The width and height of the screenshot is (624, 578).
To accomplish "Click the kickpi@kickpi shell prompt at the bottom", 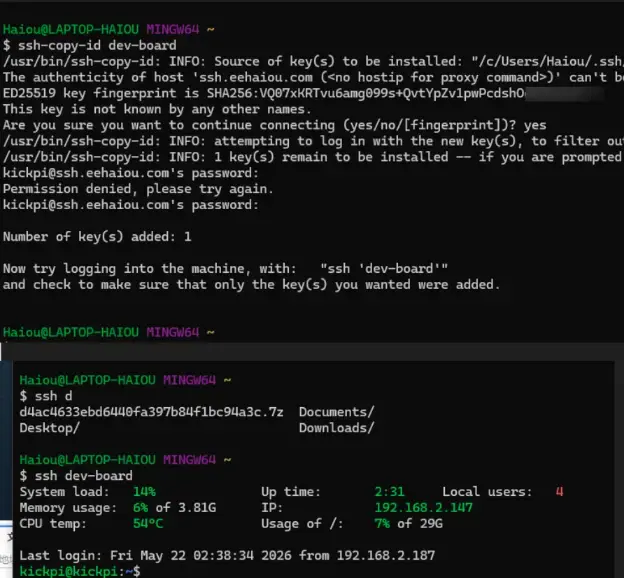I will point(80,571).
